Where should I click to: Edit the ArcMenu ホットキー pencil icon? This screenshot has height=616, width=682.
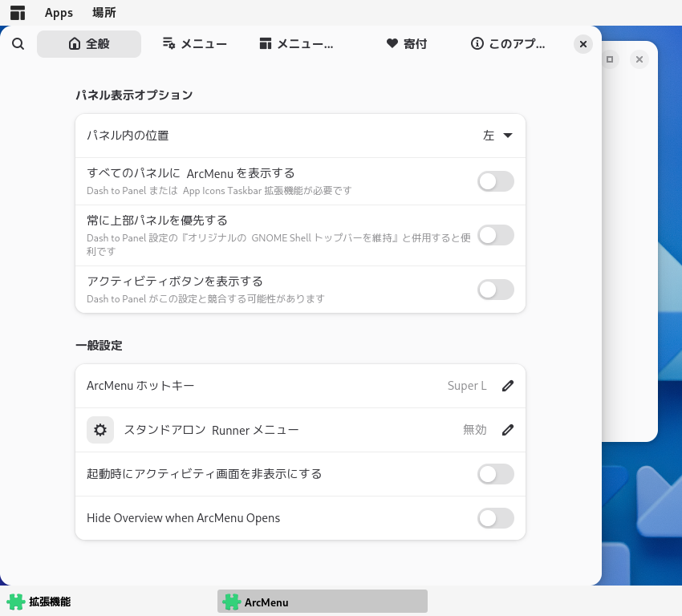tap(508, 386)
